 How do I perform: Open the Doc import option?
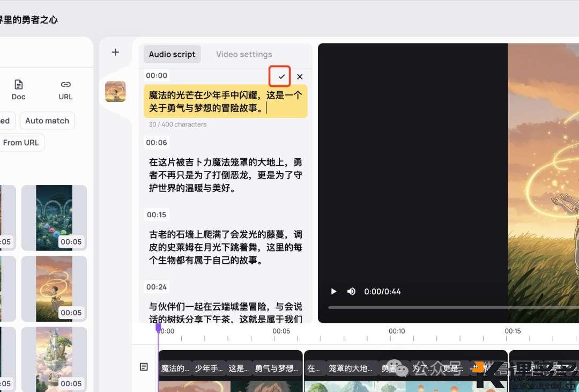point(18,90)
